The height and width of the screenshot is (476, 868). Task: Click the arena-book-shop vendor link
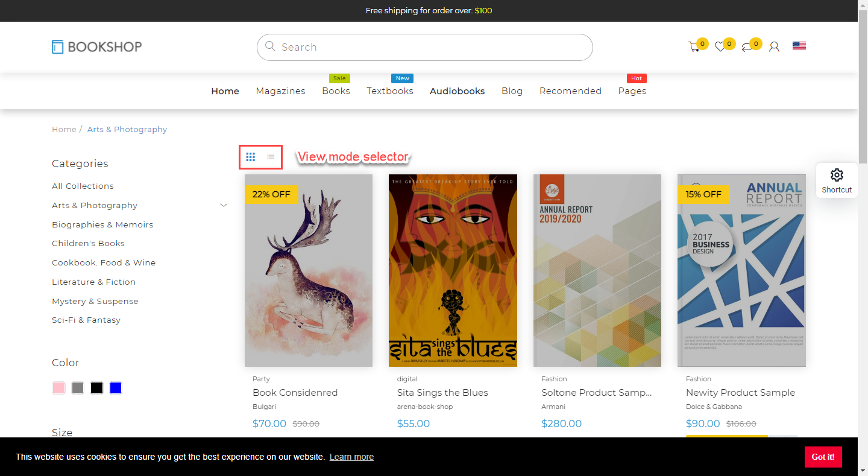click(x=425, y=407)
